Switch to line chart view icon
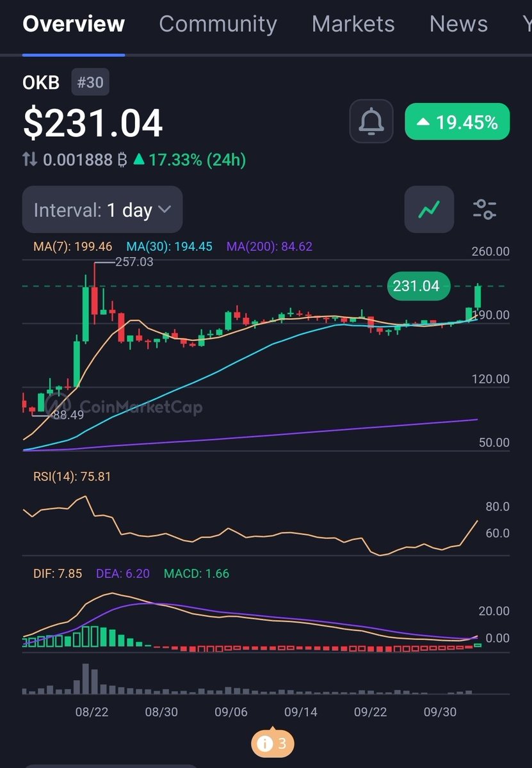The width and height of the screenshot is (532, 768). pos(429,209)
